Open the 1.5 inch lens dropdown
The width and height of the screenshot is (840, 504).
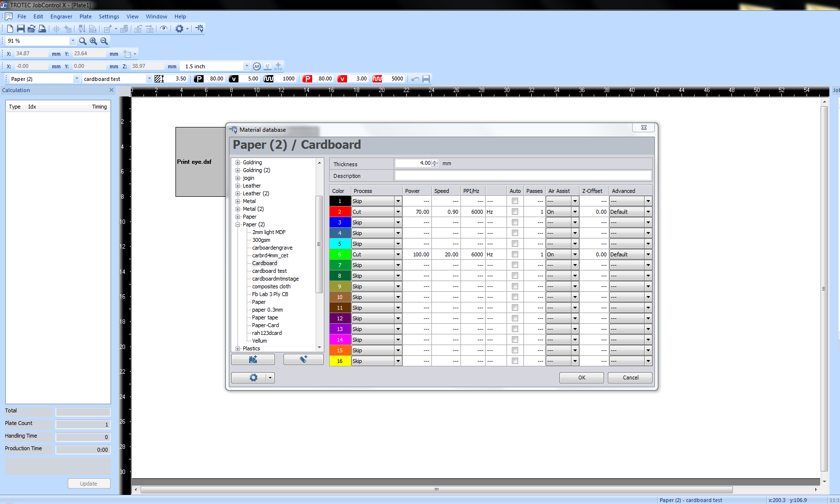point(247,66)
